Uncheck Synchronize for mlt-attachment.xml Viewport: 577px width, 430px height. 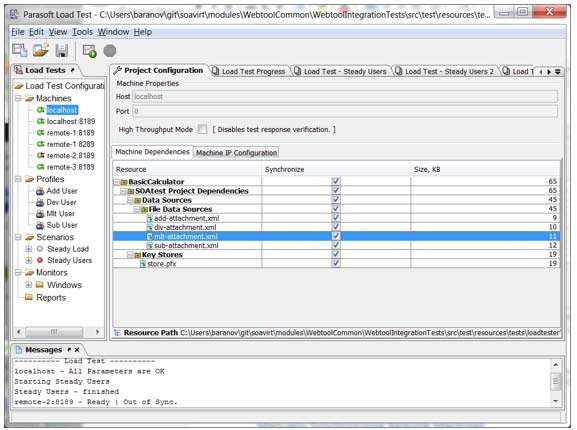(x=336, y=236)
